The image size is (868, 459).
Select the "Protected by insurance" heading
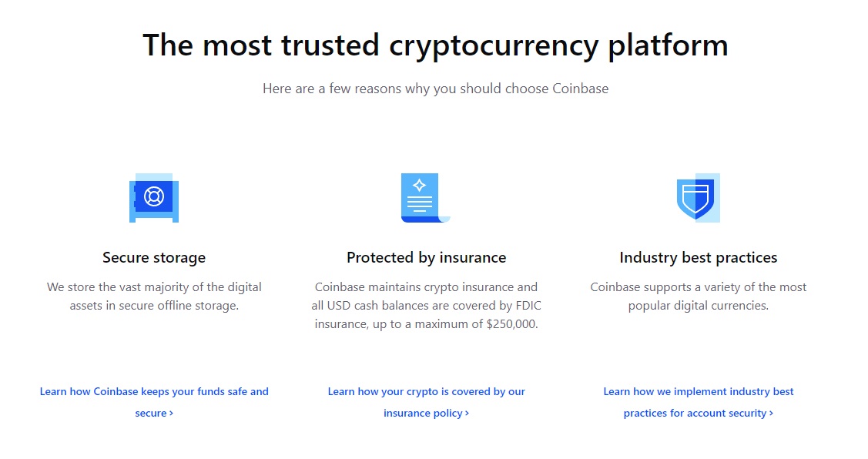point(426,257)
